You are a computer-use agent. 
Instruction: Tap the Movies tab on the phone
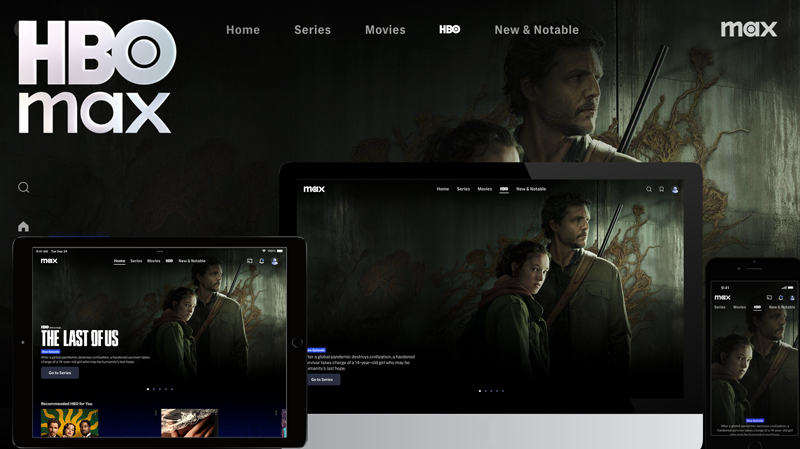[739, 307]
